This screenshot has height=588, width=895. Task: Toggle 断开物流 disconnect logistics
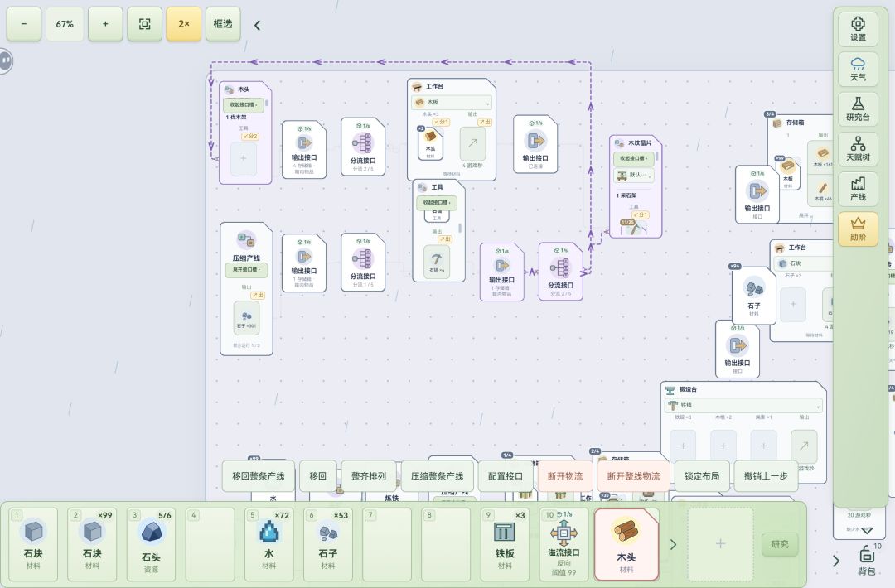coord(565,476)
